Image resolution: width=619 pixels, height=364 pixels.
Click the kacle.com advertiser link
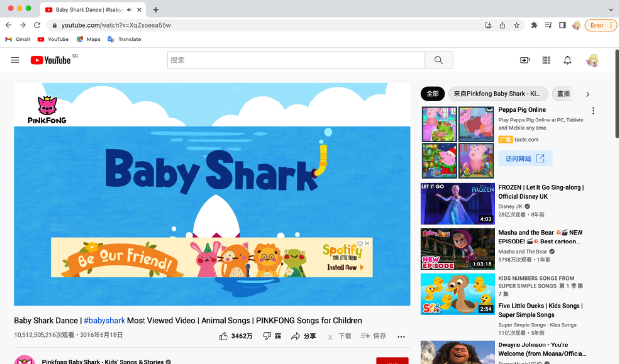click(x=526, y=140)
